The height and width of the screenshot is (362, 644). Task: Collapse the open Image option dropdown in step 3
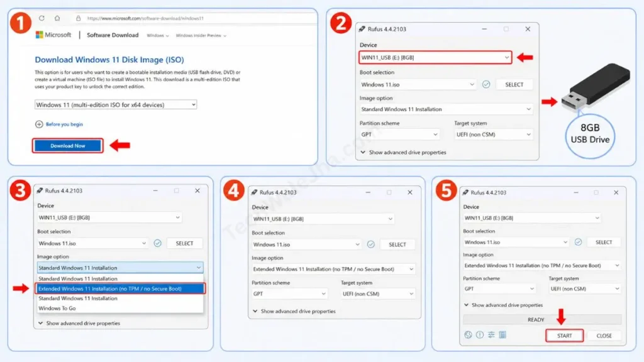click(x=120, y=268)
